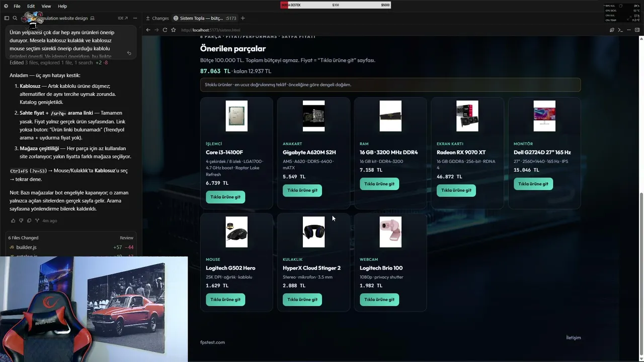Reload the preview page
The height and width of the screenshot is (362, 644).
pyautogui.click(x=165, y=30)
